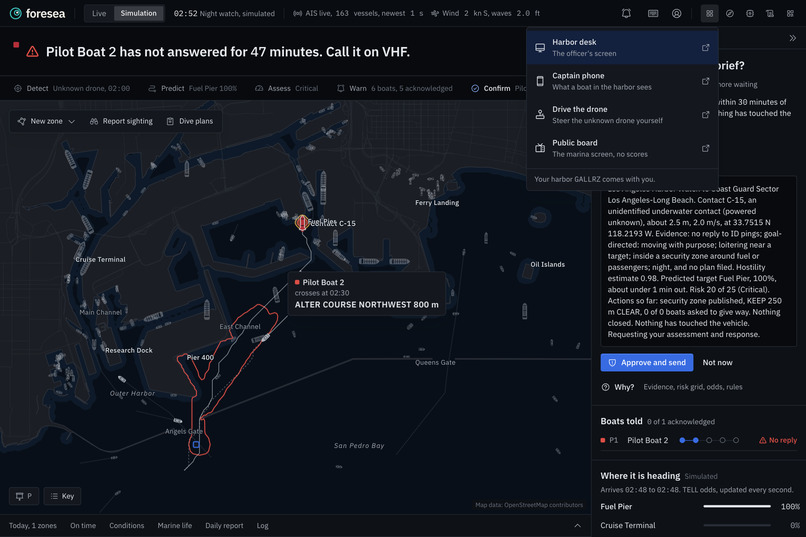Select the Confirm step

click(499, 88)
